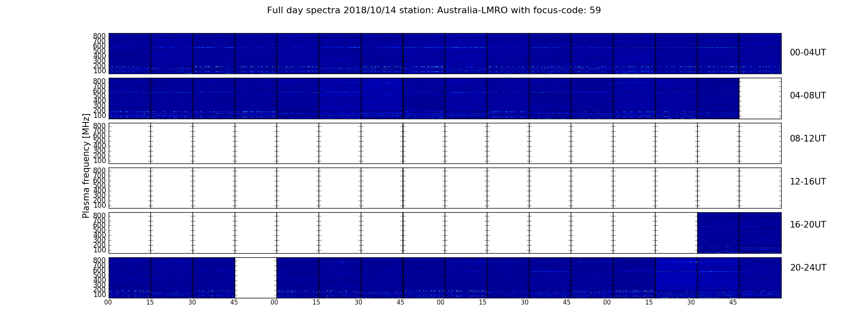Click the "100" tick label of the 04-08UT panel
Screen dimensions: 868x331
click(100, 115)
